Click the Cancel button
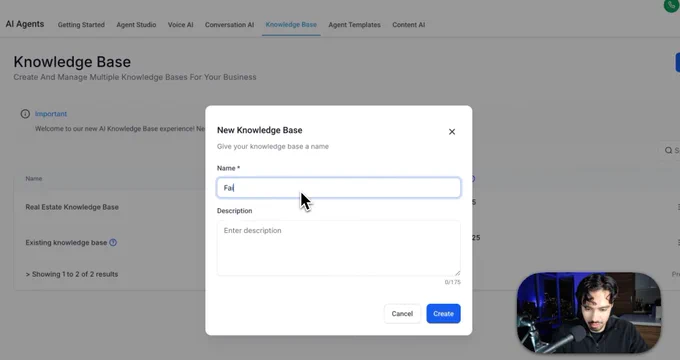 (402, 314)
